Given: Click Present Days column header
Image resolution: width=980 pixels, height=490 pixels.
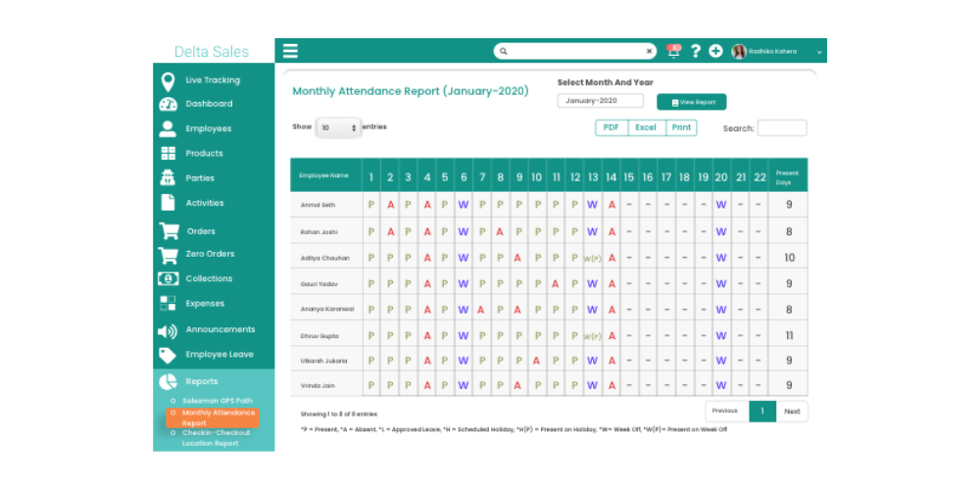Looking at the screenshot, I should click(788, 177).
